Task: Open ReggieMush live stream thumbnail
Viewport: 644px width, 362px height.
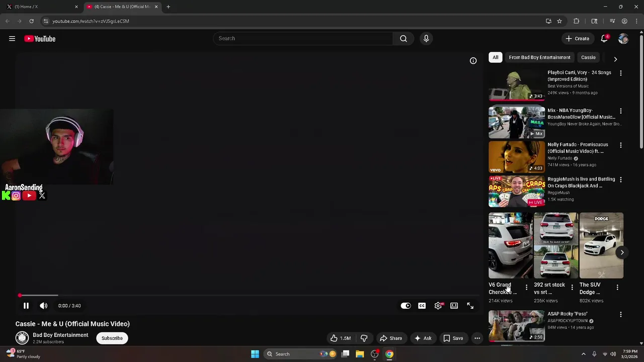Action: click(517, 191)
